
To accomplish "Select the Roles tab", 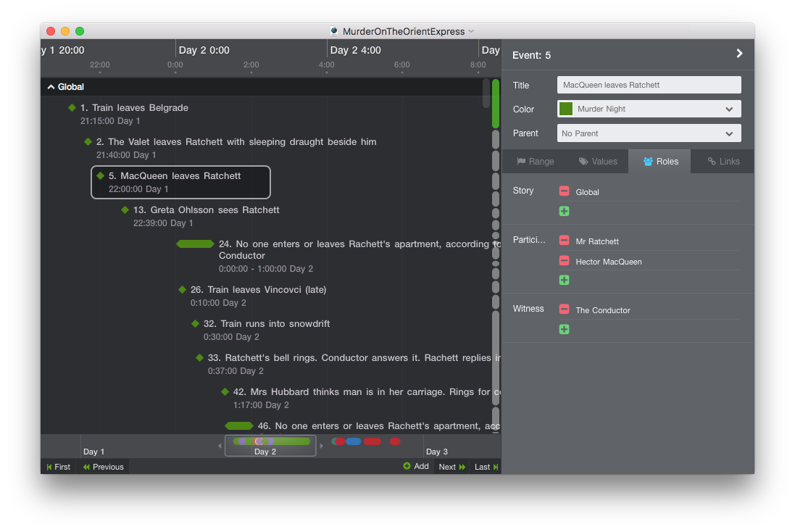I will click(x=660, y=162).
